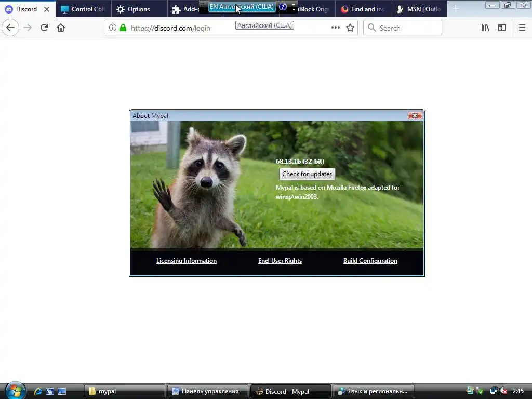The width and height of the screenshot is (532, 399).
Task: Open page actions three-dot menu
Action: 335,28
